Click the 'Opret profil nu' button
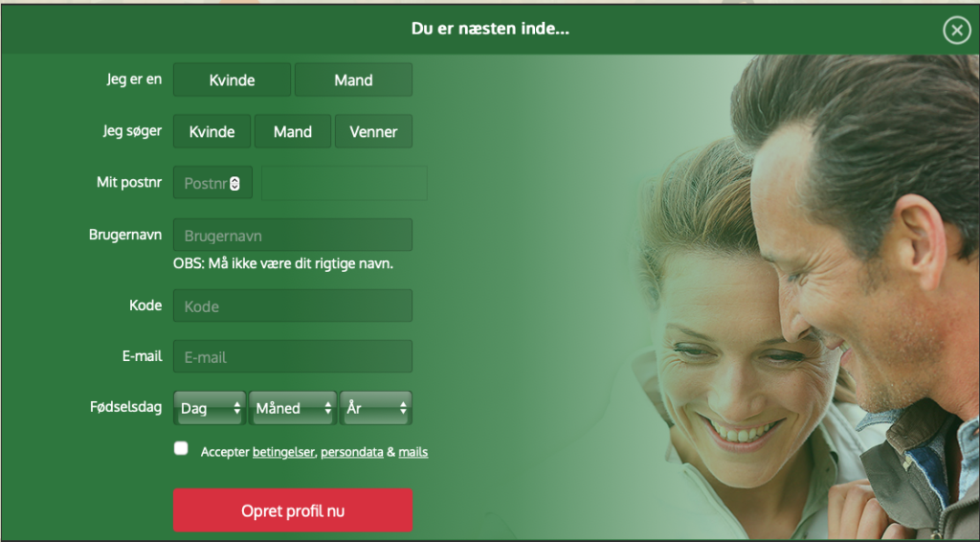 [293, 510]
